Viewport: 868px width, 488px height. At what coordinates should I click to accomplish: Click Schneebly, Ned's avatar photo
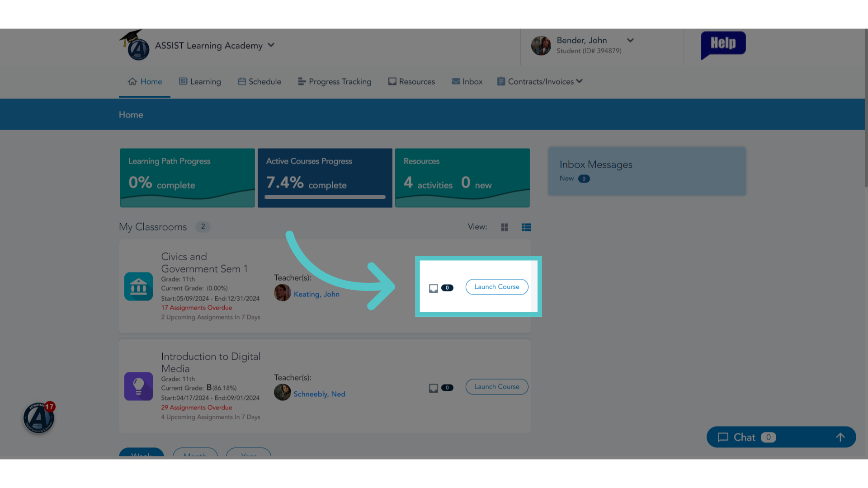(x=283, y=392)
